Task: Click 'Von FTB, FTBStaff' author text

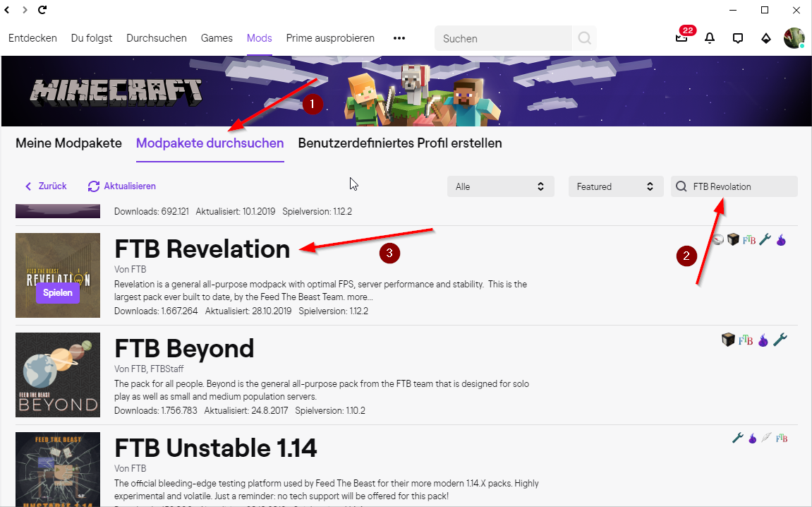Action: pos(149,369)
